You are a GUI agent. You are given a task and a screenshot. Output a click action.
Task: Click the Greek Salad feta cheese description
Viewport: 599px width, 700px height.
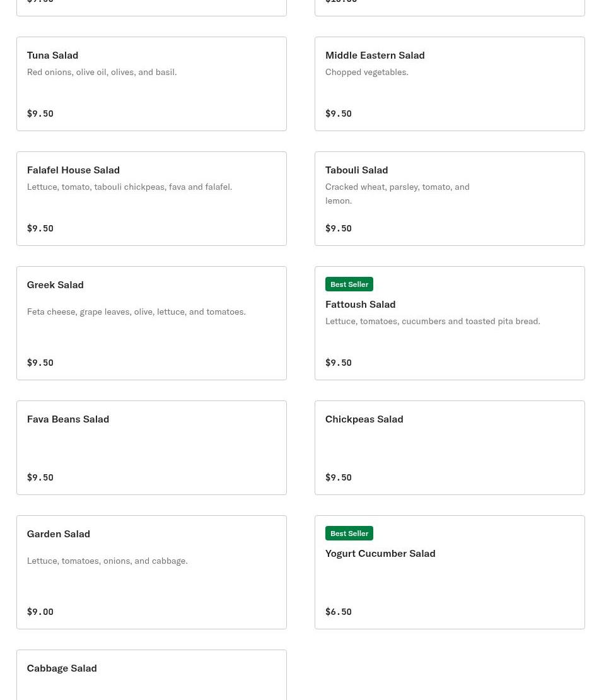(136, 312)
